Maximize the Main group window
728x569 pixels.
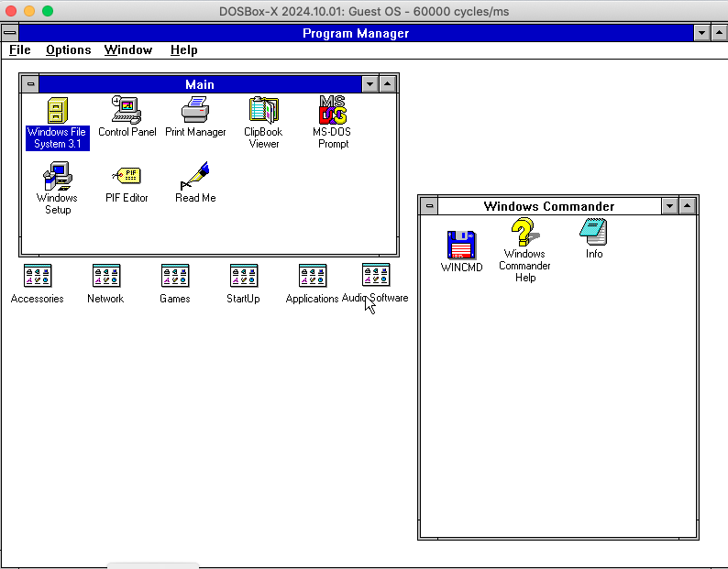coord(388,84)
